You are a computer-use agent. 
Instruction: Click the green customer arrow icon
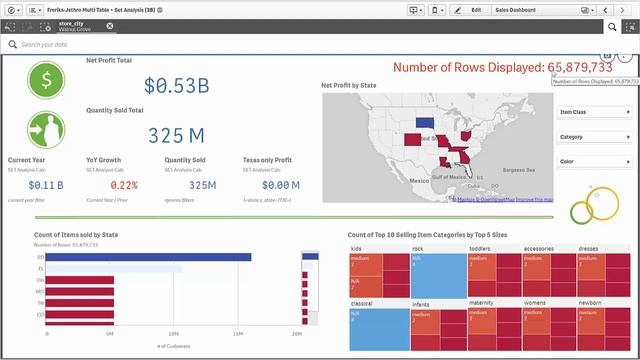[46, 130]
